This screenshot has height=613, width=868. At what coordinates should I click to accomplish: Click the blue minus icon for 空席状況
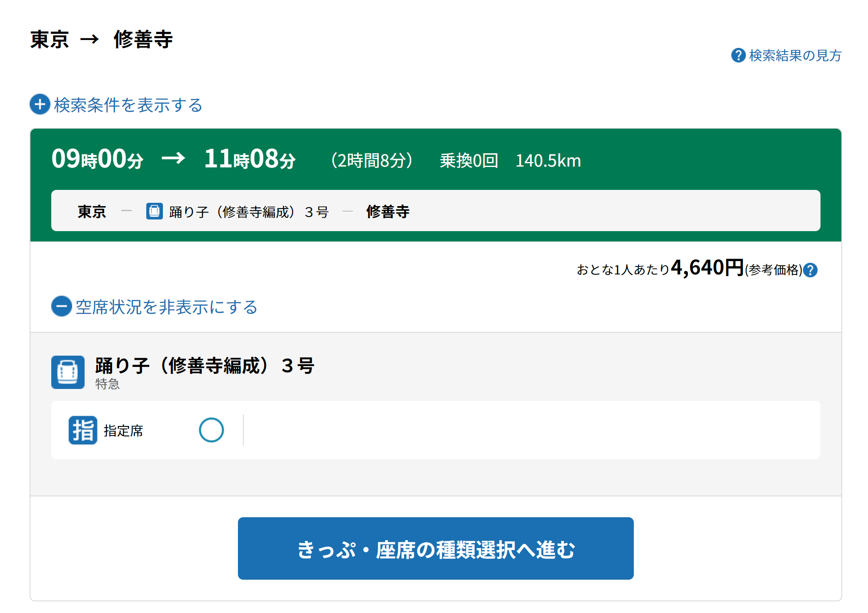click(x=61, y=306)
